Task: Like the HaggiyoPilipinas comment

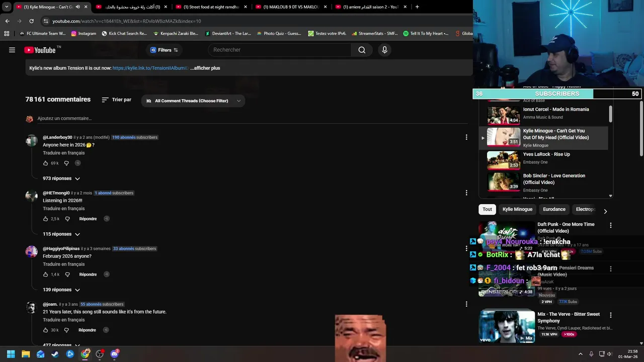Action: pos(46,275)
